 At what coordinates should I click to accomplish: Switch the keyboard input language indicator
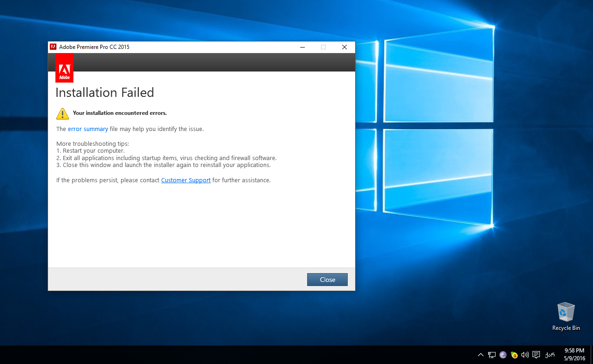point(550,355)
